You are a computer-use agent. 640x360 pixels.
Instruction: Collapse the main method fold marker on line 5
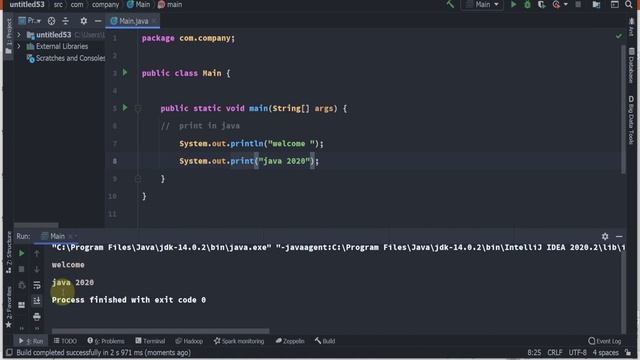tap(138, 109)
